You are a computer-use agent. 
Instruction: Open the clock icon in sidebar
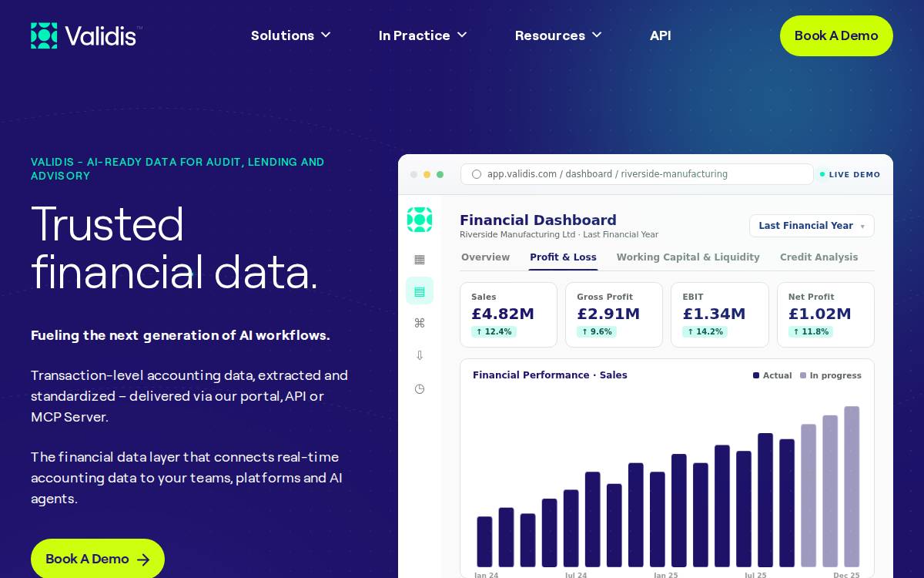click(420, 388)
